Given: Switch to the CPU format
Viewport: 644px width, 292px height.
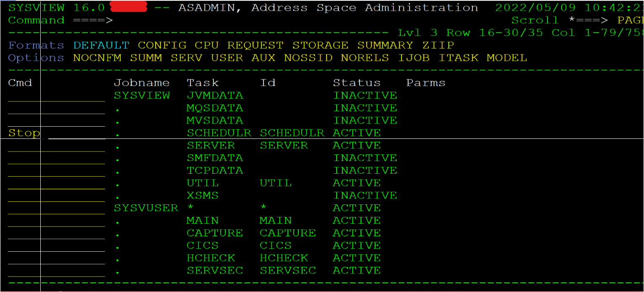Looking at the screenshot, I should 206,45.
